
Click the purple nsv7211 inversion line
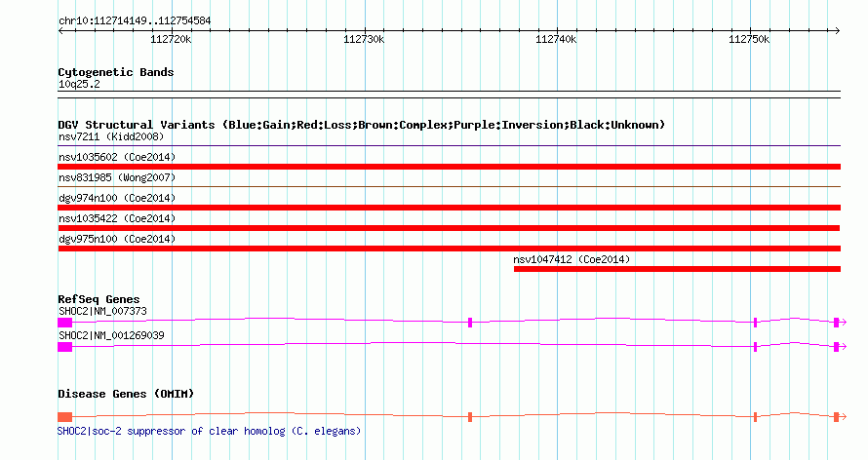pos(449,146)
